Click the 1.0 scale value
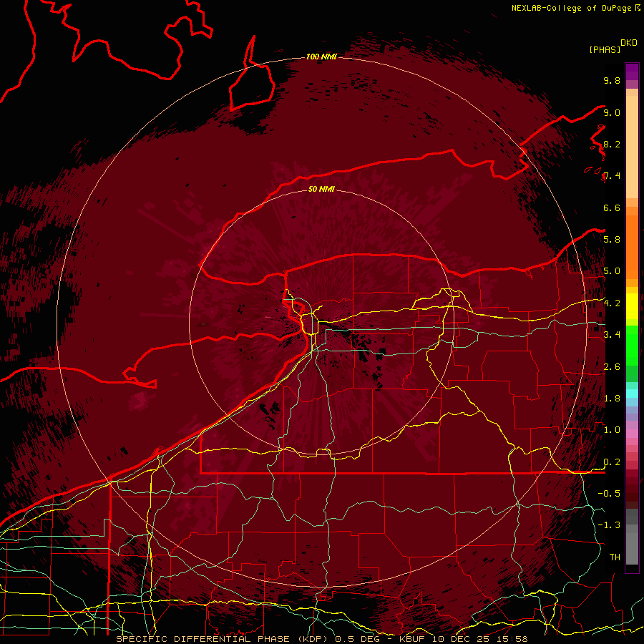Viewport: 644px width, 644px height. pos(612,430)
